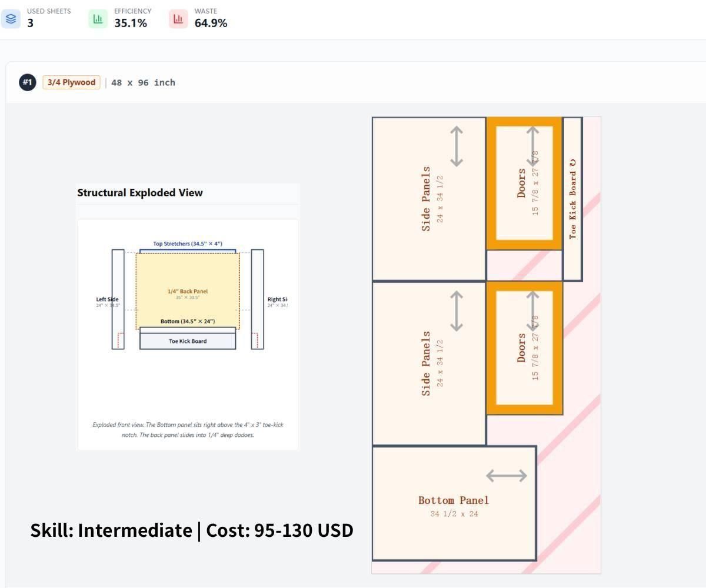Select the Toe Kick Board strip

[x=573, y=199]
